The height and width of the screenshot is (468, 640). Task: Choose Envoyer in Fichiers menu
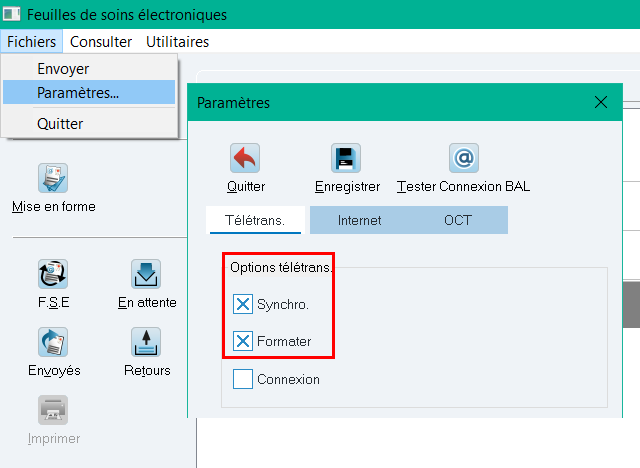[x=89, y=69]
